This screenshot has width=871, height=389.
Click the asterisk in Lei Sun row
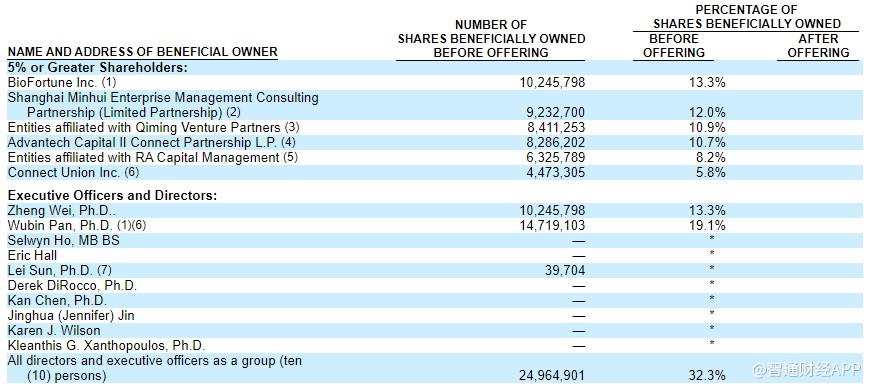pyautogui.click(x=712, y=269)
